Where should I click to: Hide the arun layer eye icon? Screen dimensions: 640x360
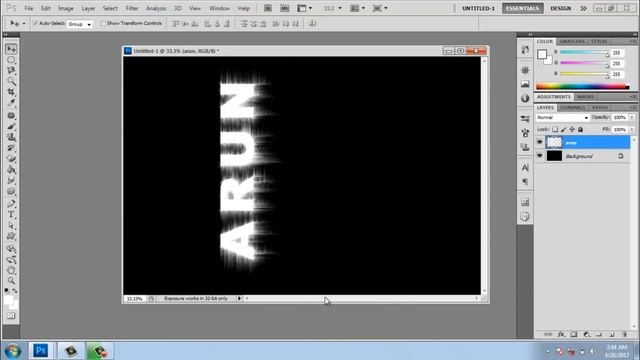(540, 142)
